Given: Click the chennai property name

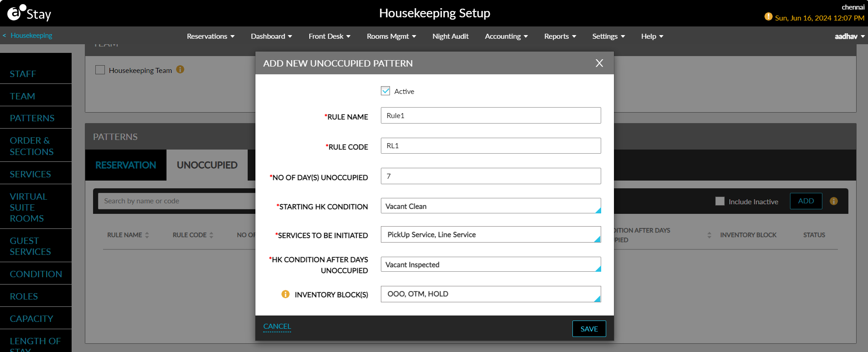Looking at the screenshot, I should point(853,7).
